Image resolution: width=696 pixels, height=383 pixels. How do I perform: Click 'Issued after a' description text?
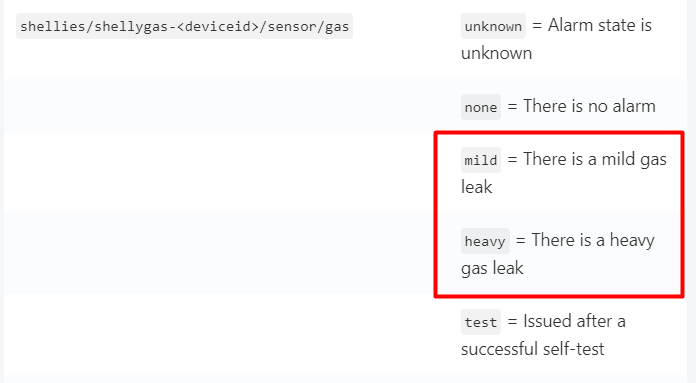coord(574,321)
